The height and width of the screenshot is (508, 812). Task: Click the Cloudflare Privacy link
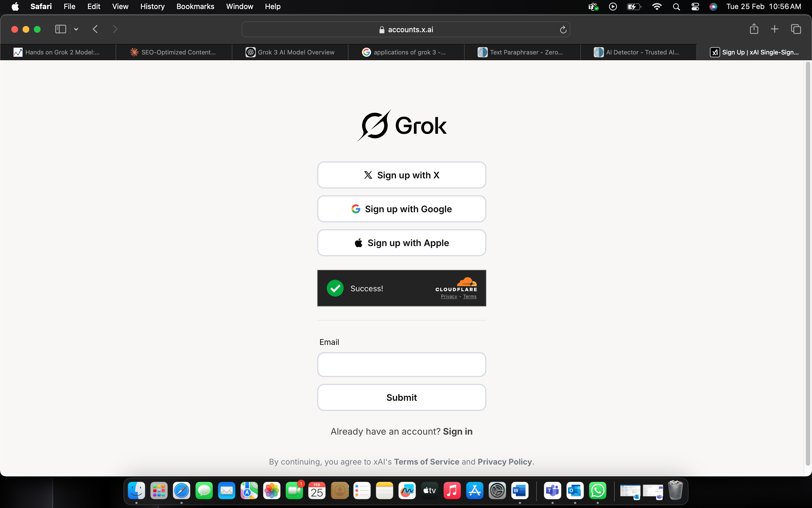pyautogui.click(x=449, y=296)
